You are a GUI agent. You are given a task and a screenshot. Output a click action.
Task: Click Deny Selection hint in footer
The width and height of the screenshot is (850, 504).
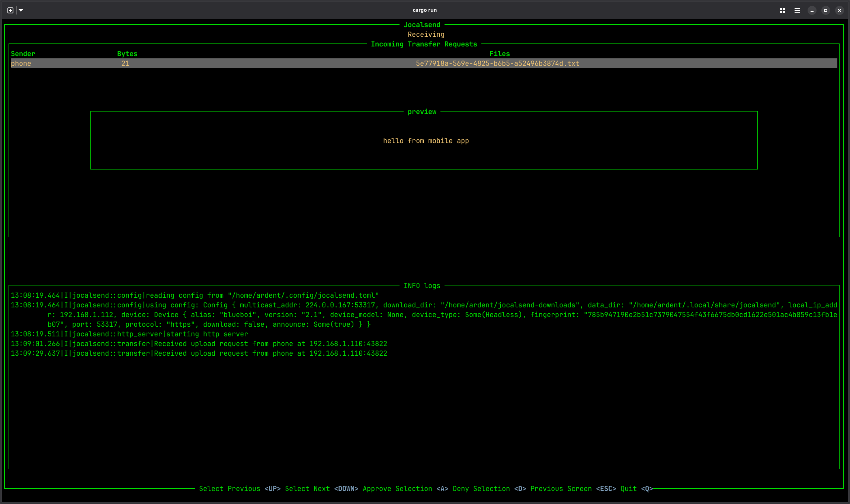[489, 489]
